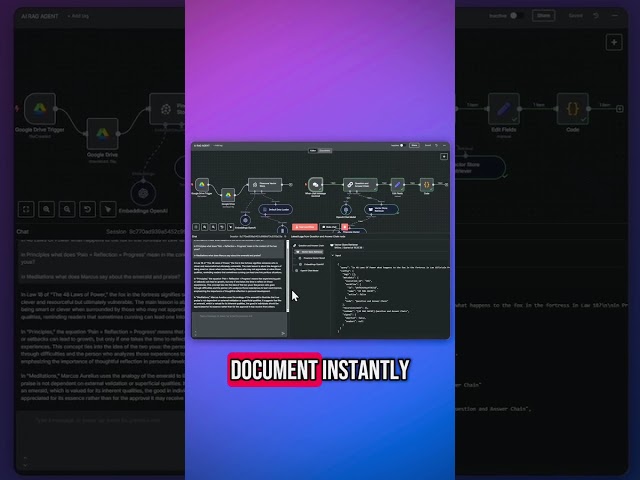The width and height of the screenshot is (640, 480).
Task: Click fit-view button in background window
Action: [26, 209]
